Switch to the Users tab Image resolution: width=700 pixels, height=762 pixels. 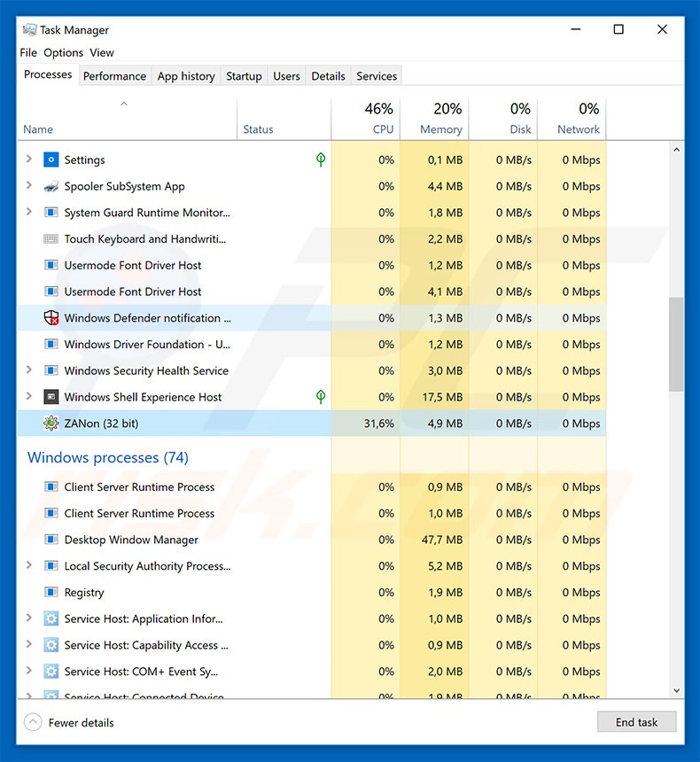click(x=286, y=76)
